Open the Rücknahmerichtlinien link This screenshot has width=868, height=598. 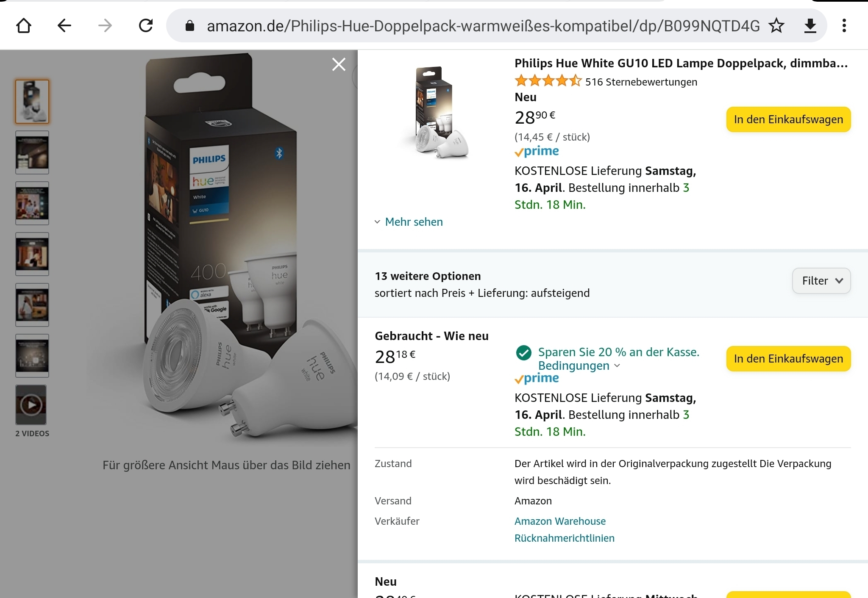click(x=564, y=538)
